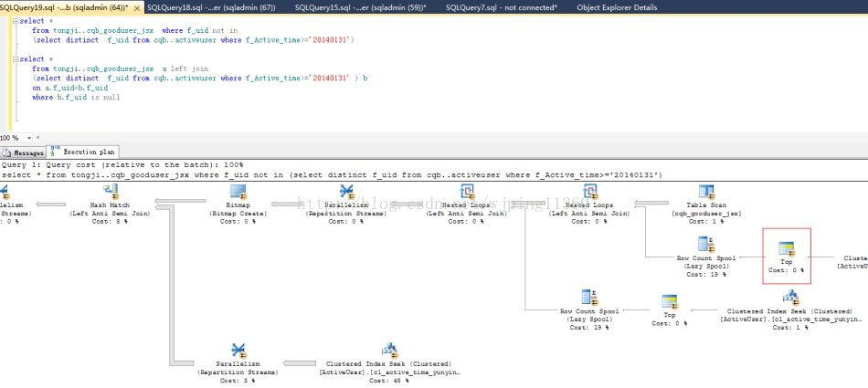Select Nested Loops operator adjacent to Table Scan
Viewport: 868px width, 388px height.
click(x=589, y=204)
